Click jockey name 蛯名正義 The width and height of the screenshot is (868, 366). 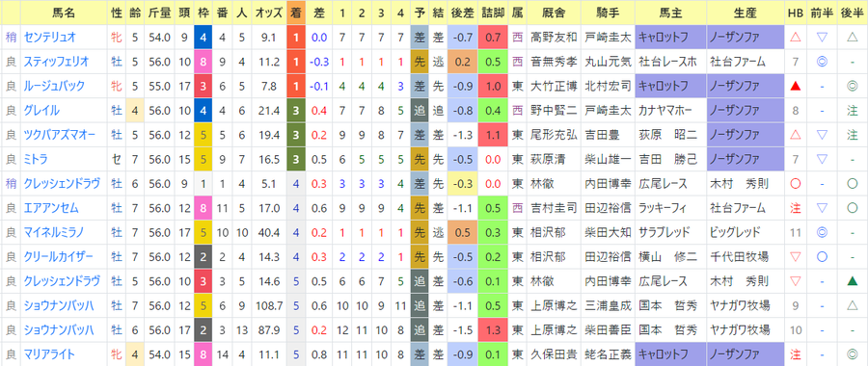pyautogui.click(x=608, y=354)
